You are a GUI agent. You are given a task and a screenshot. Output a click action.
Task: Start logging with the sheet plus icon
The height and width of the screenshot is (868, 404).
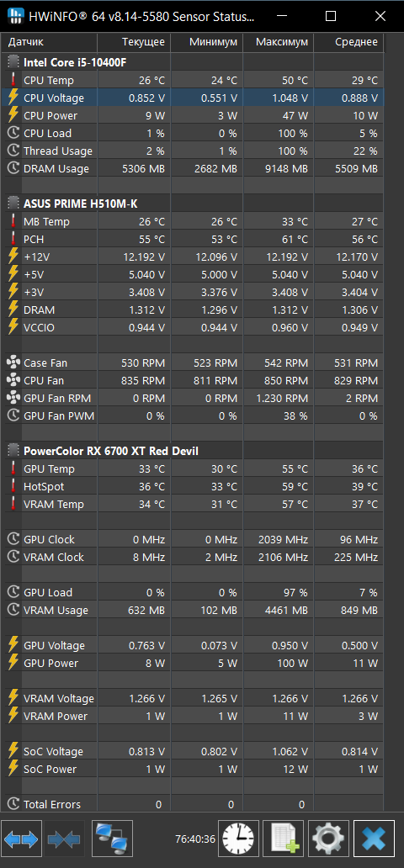pos(283,839)
